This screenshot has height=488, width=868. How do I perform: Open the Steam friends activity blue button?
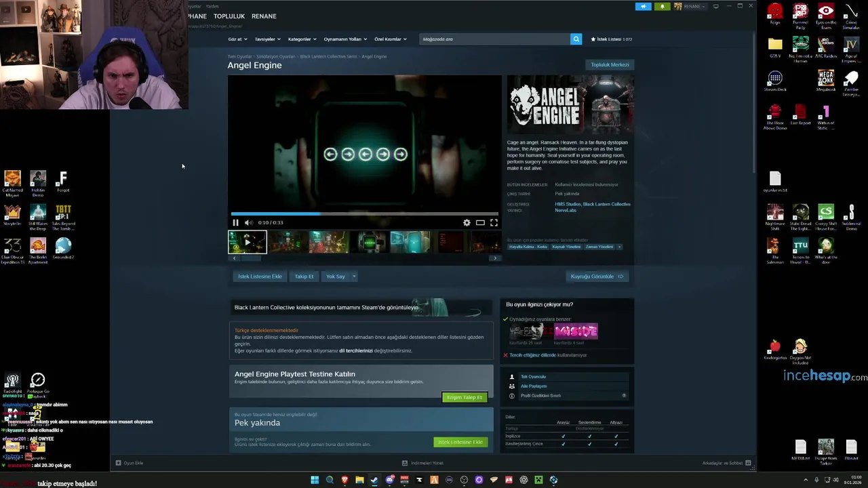643,6
